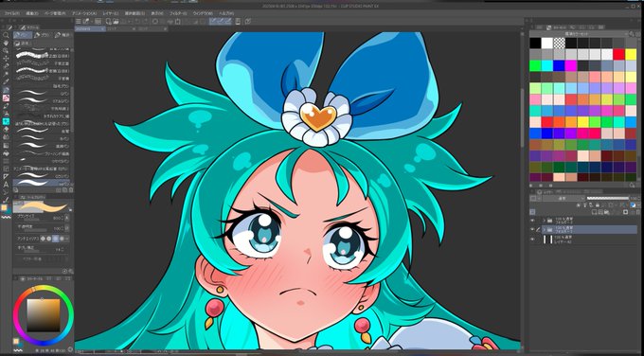Select the Hand move-view tool
644x356 pixels.
6,43
